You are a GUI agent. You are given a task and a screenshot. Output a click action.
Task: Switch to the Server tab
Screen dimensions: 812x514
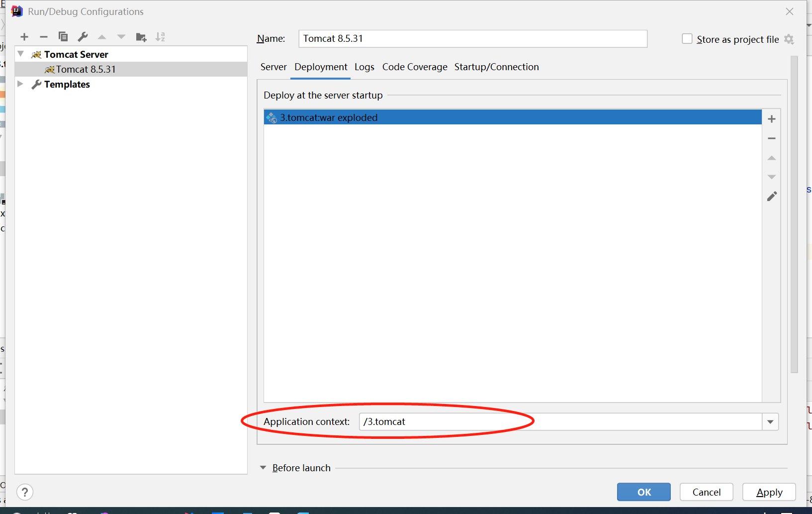(273, 67)
